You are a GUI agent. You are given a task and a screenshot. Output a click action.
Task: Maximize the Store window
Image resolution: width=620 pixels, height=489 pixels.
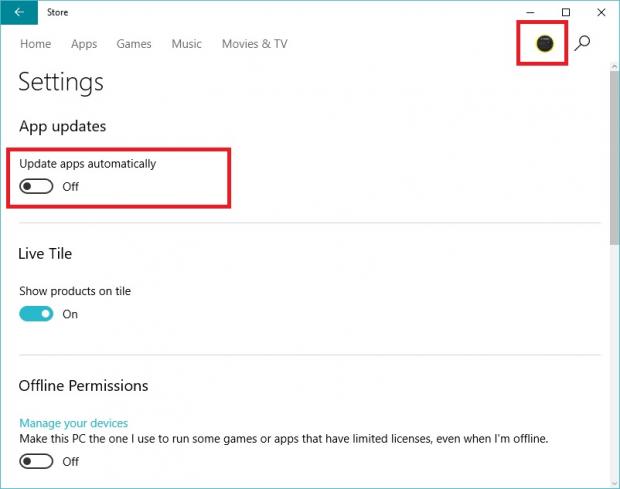point(565,12)
